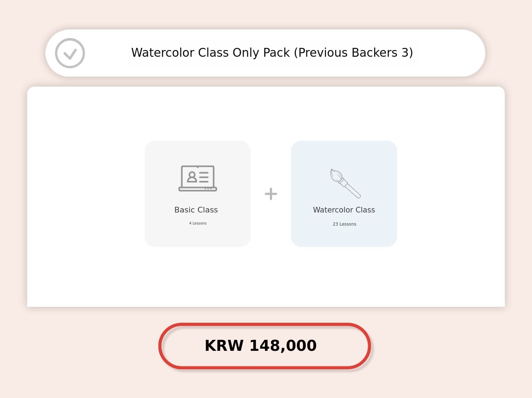Click the laptop profile icon in Basic Class
This screenshot has width=532, height=398.
coord(198,178)
